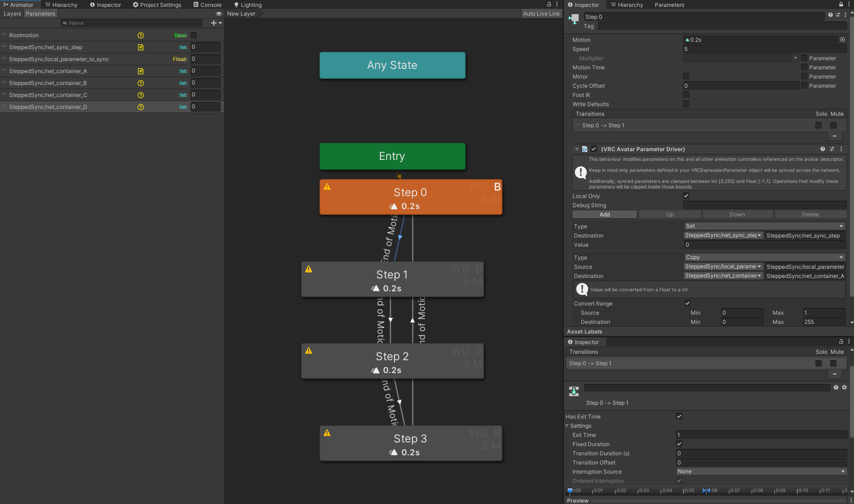Open the Copy Source parameter dropdown
Viewport: 854px width, 504px height.
tap(723, 266)
